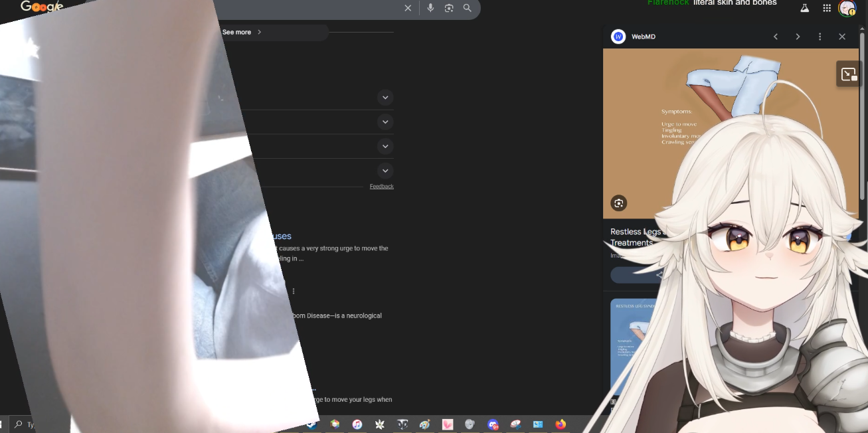868x433 pixels.
Task: Open Search Labs flask icon
Action: [805, 8]
